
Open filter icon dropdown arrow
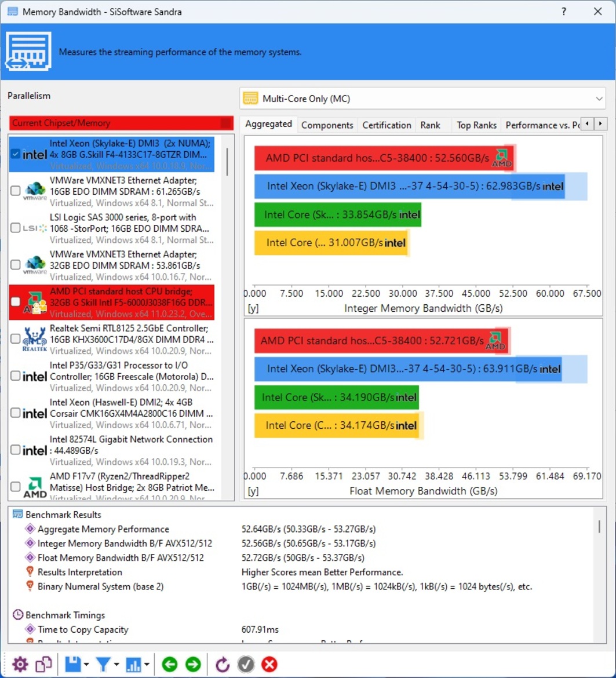116,665
